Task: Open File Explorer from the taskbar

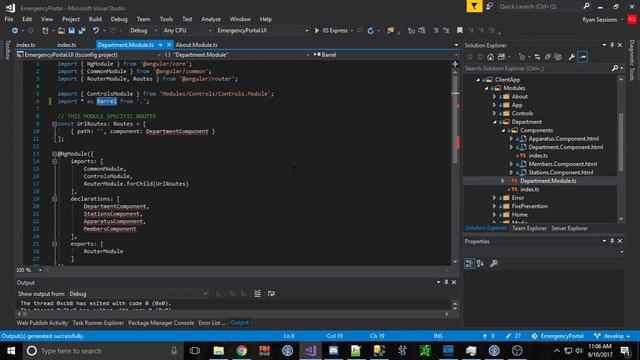Action: point(219,351)
